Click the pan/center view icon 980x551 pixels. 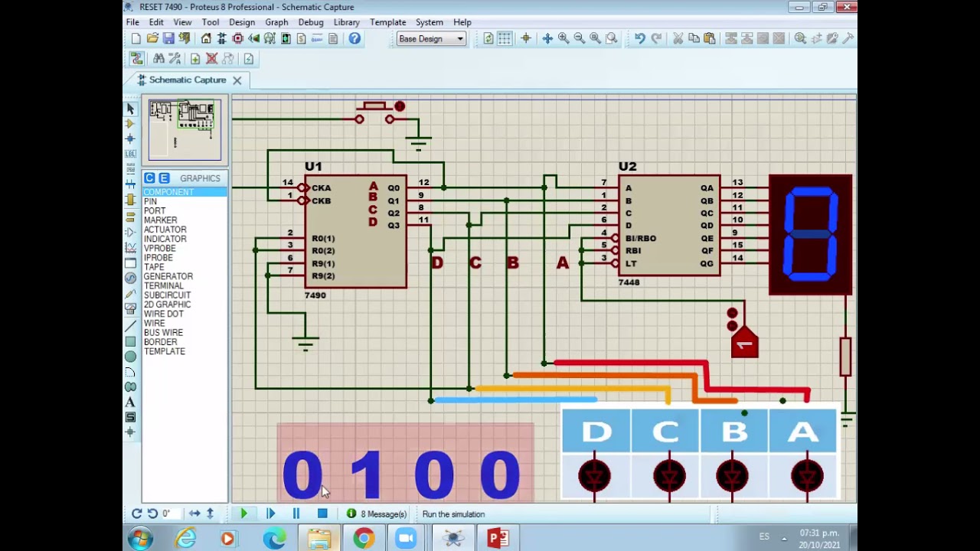click(547, 38)
